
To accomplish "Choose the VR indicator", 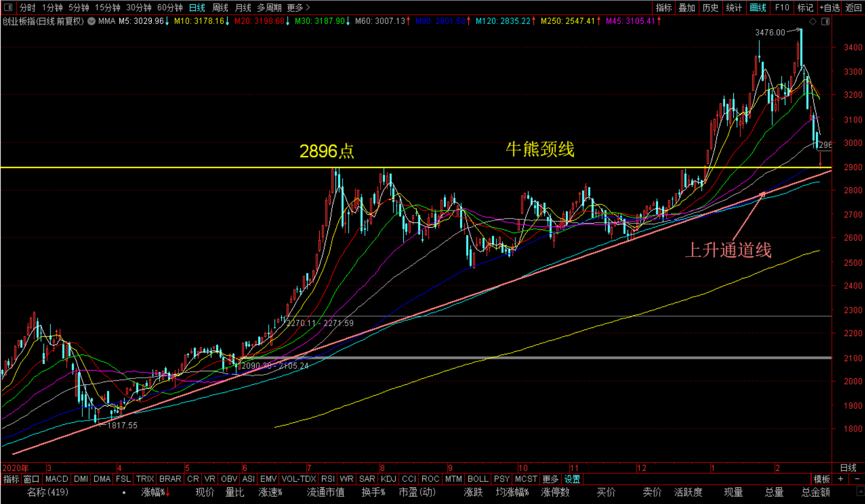I will click(x=210, y=479).
